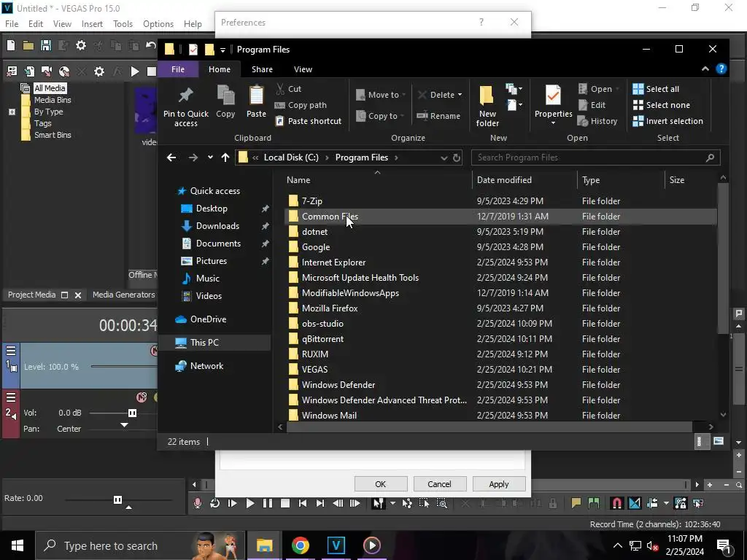Switch to Media Generators tab
The height and width of the screenshot is (560, 747).
tap(124, 295)
